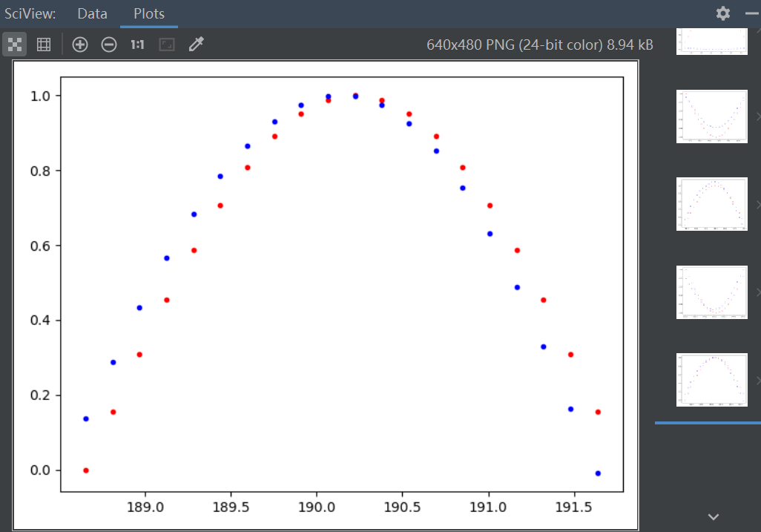Open the partly visible top plot thumbnail
This screenshot has width=761, height=532.
(711, 42)
